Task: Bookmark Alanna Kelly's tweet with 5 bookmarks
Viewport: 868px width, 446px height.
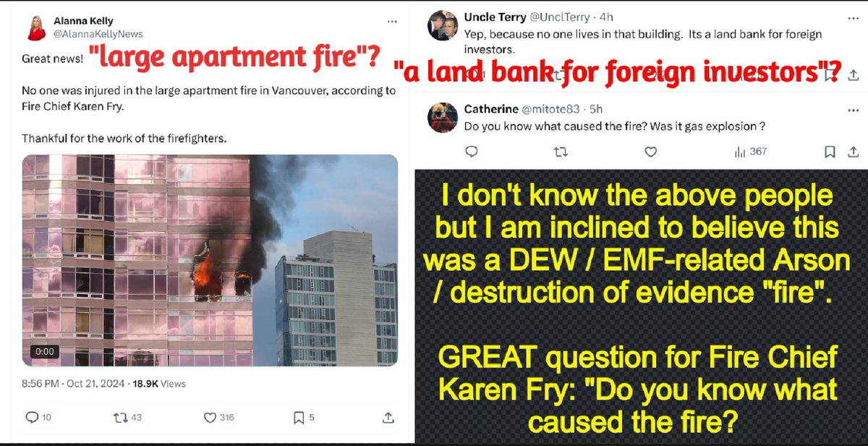Action: (x=299, y=418)
